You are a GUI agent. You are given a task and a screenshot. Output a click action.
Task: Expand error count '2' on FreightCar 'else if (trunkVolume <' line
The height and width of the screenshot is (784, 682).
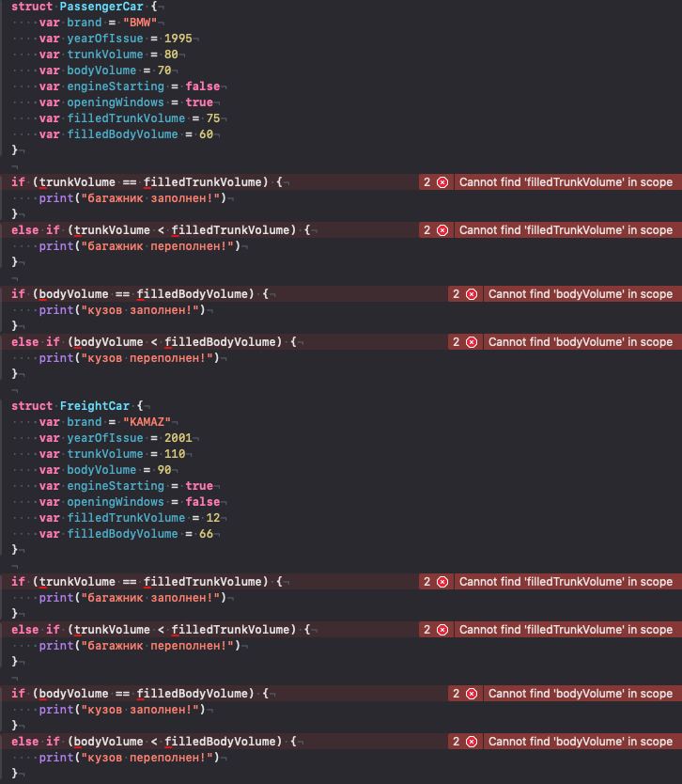point(426,630)
